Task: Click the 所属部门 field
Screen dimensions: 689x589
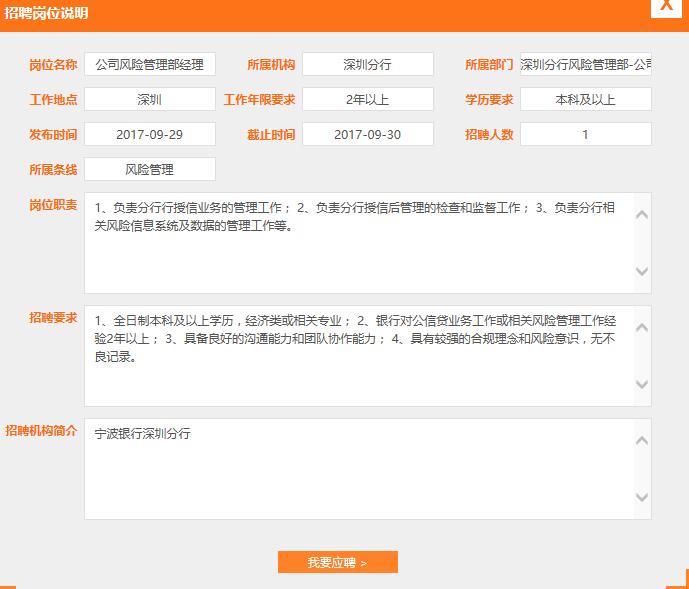Action: pos(585,65)
